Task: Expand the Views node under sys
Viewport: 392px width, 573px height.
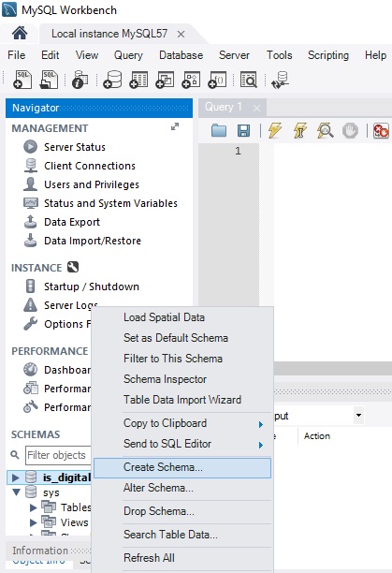Action: coord(33,522)
